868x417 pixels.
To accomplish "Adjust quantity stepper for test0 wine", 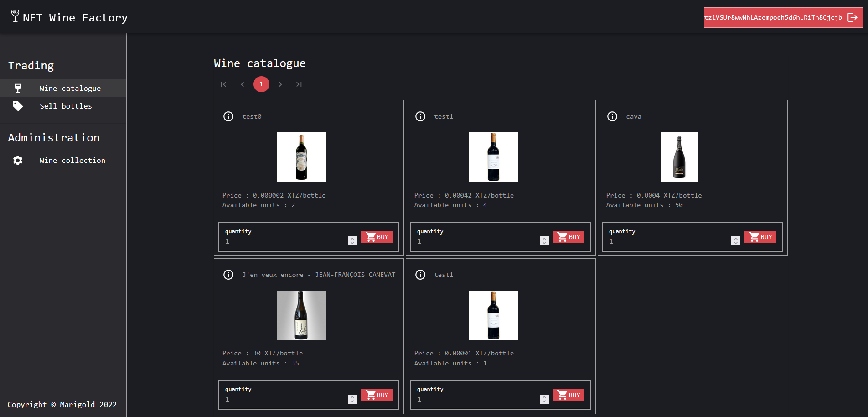I will (x=352, y=241).
